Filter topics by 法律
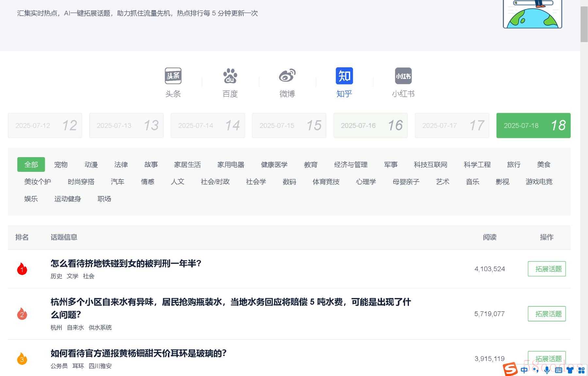 click(121, 165)
